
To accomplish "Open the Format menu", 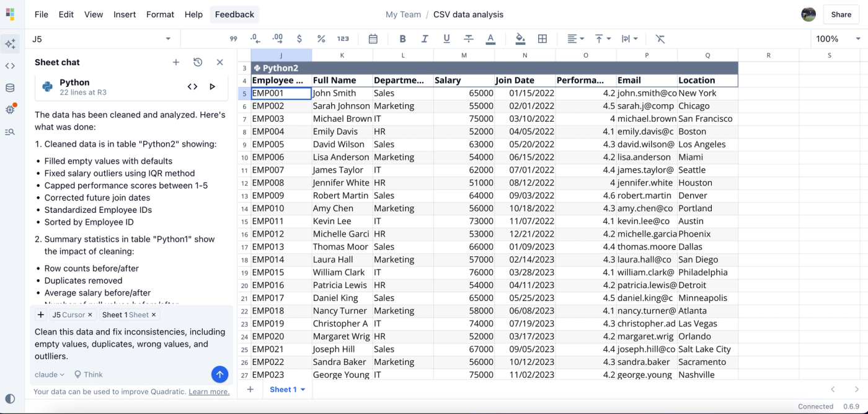I will 160,14.
